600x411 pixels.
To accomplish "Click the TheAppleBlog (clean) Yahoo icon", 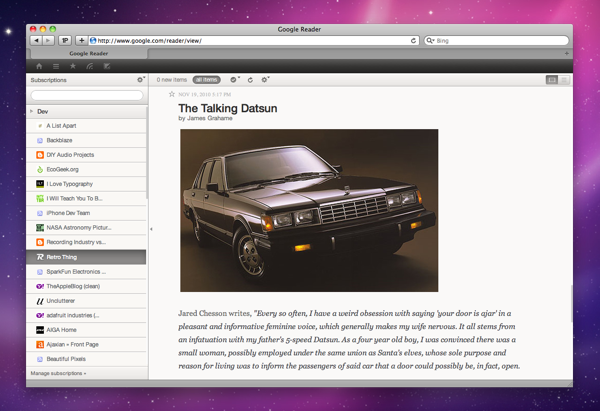I will [x=40, y=286].
